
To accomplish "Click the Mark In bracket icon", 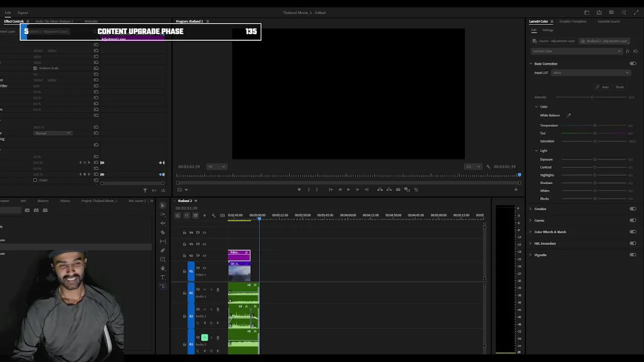I will [308, 190].
